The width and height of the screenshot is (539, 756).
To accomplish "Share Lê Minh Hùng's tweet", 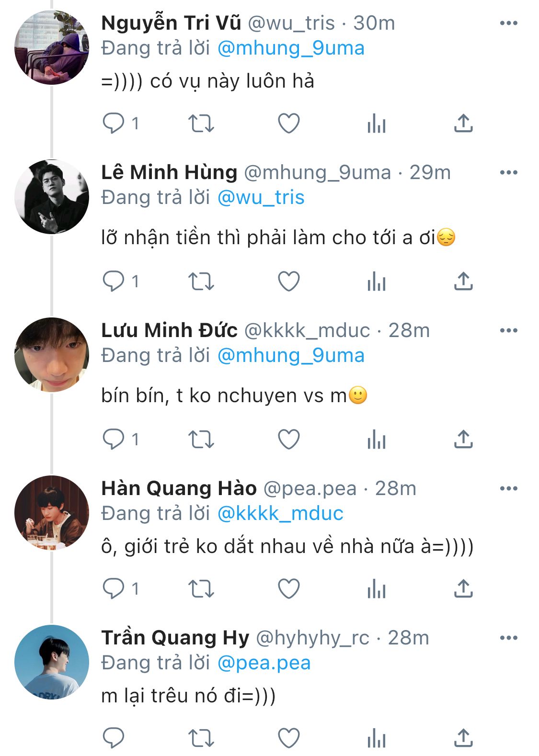I will 463,282.
